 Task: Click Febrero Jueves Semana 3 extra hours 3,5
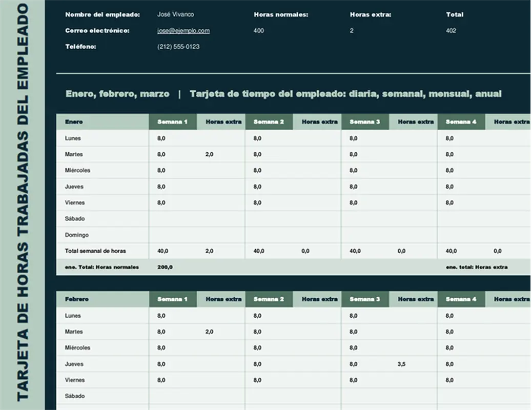pyautogui.click(x=401, y=364)
